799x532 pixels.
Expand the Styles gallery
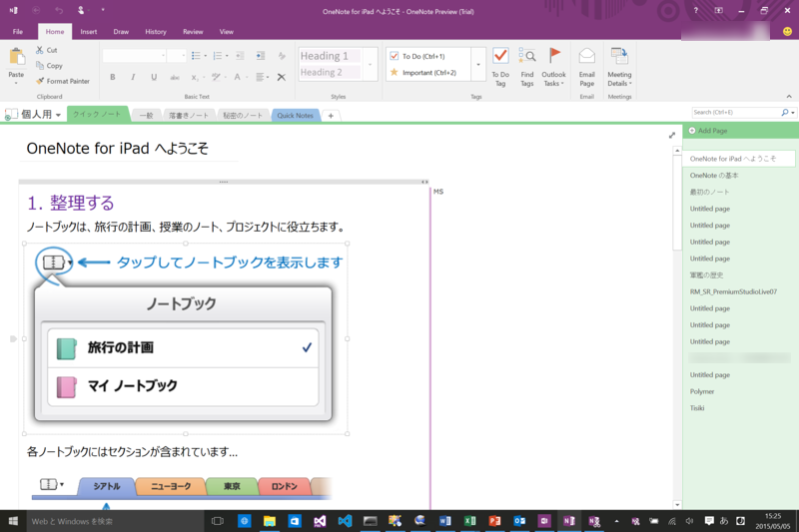pyautogui.click(x=371, y=64)
